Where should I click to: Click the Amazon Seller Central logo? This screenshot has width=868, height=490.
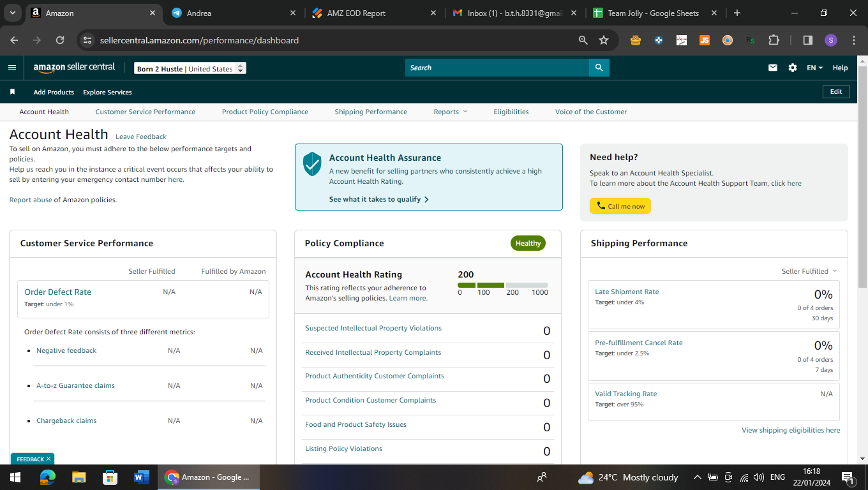(74, 67)
